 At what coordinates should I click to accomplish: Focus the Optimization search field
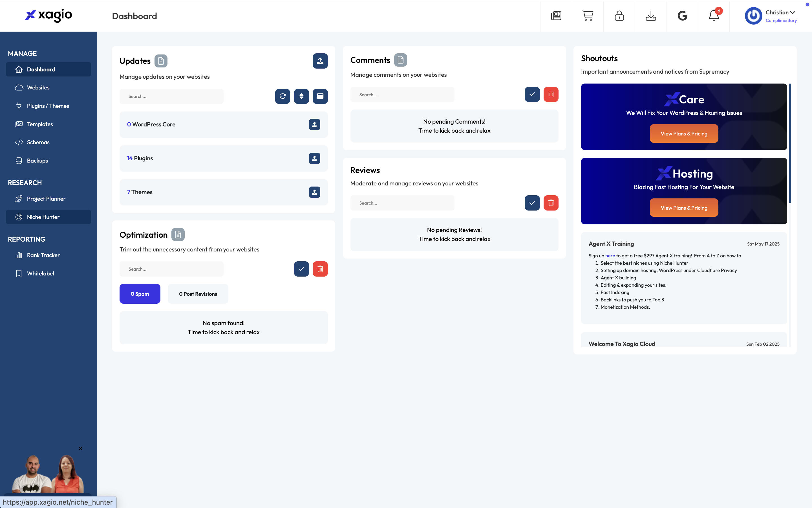click(x=171, y=269)
